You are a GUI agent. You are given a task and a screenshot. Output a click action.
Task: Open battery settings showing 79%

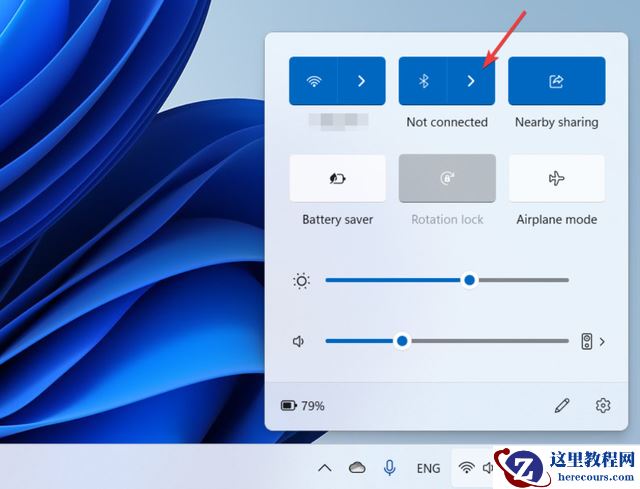point(302,406)
